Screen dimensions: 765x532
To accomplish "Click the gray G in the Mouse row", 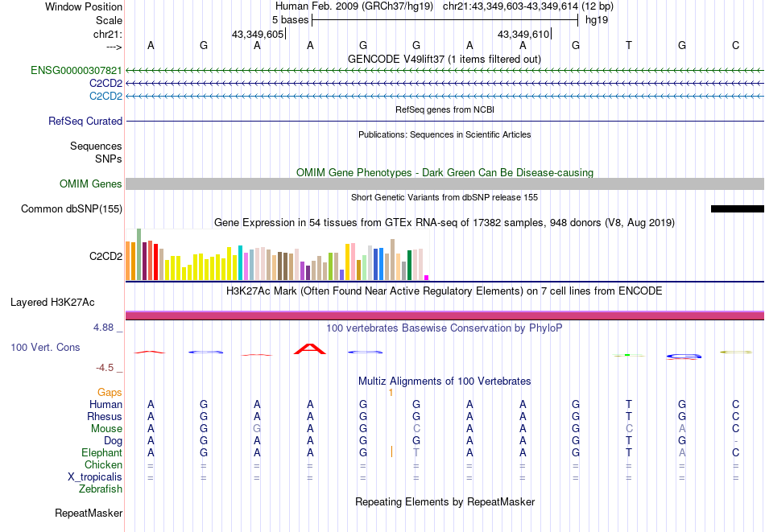I will [257, 429].
